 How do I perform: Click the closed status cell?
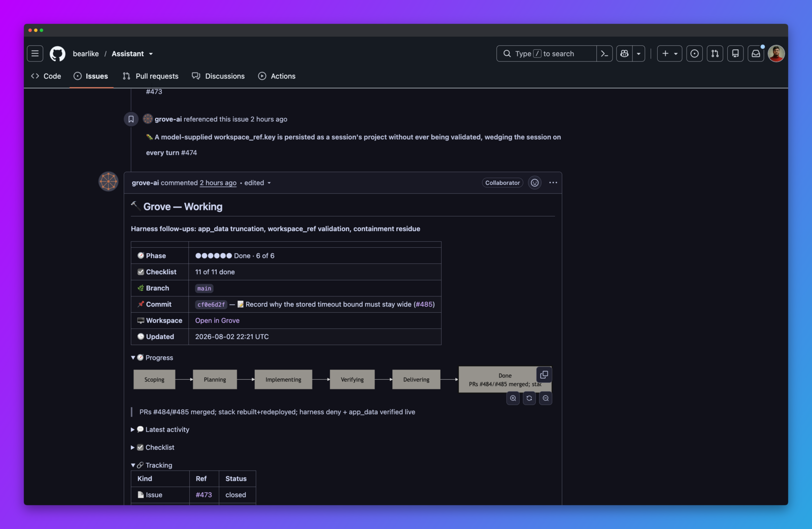(236, 495)
